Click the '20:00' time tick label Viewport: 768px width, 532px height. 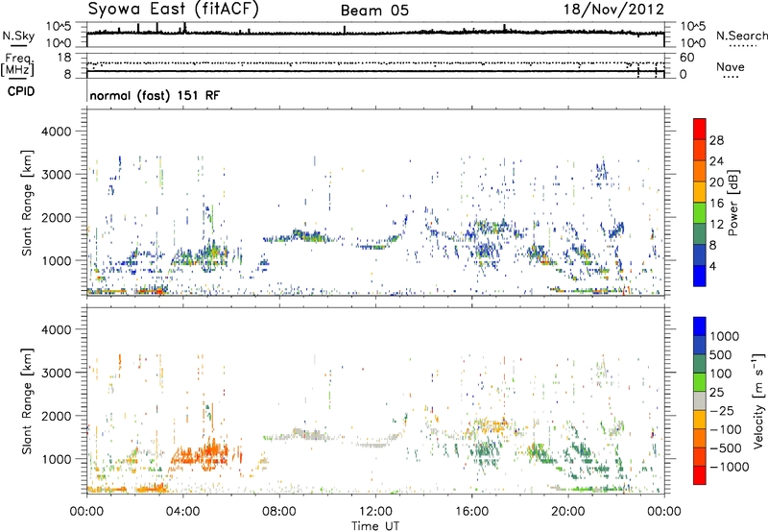tap(567, 512)
